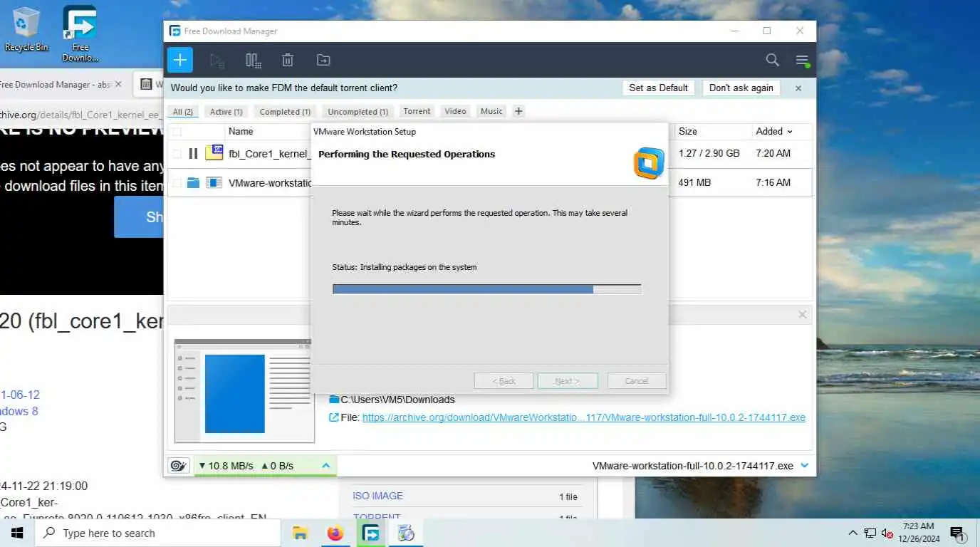Close the Free Download Manager browser tab
The height and width of the screenshot is (547, 980).
point(118,84)
